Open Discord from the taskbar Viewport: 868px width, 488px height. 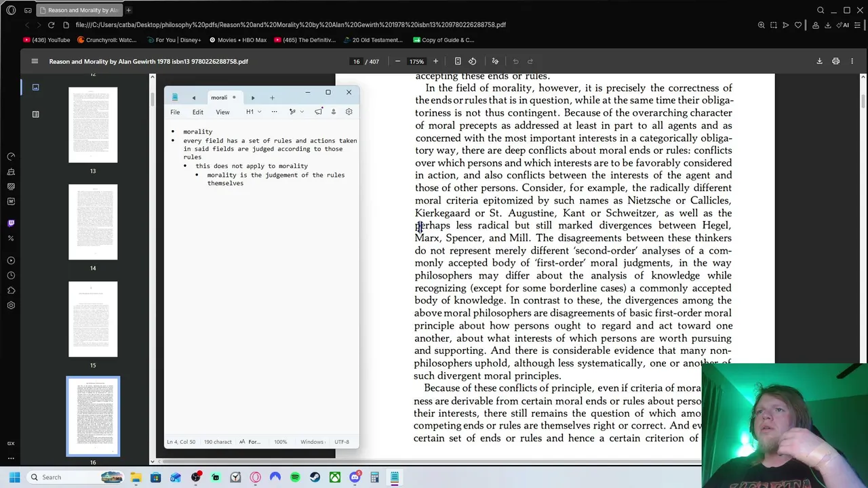coord(355,477)
